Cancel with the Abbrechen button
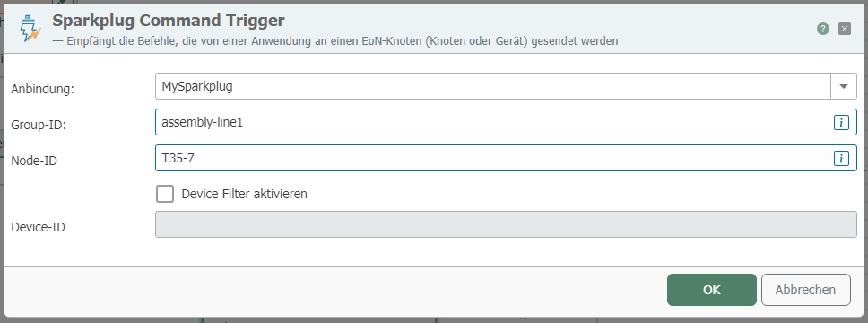The height and width of the screenshot is (323, 868). point(805,290)
